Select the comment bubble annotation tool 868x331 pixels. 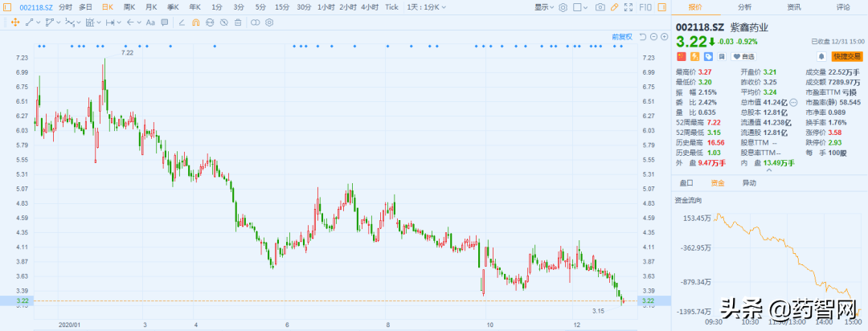tap(165, 22)
